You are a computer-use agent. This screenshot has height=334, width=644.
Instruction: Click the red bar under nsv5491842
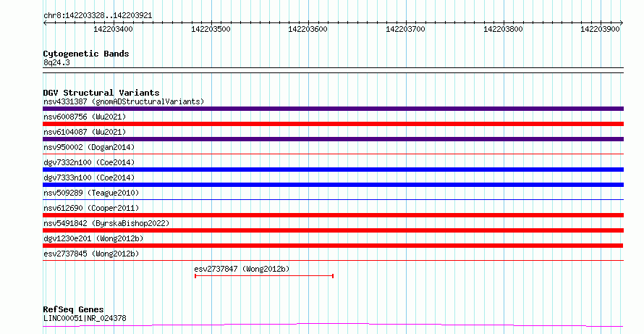pos(333,230)
